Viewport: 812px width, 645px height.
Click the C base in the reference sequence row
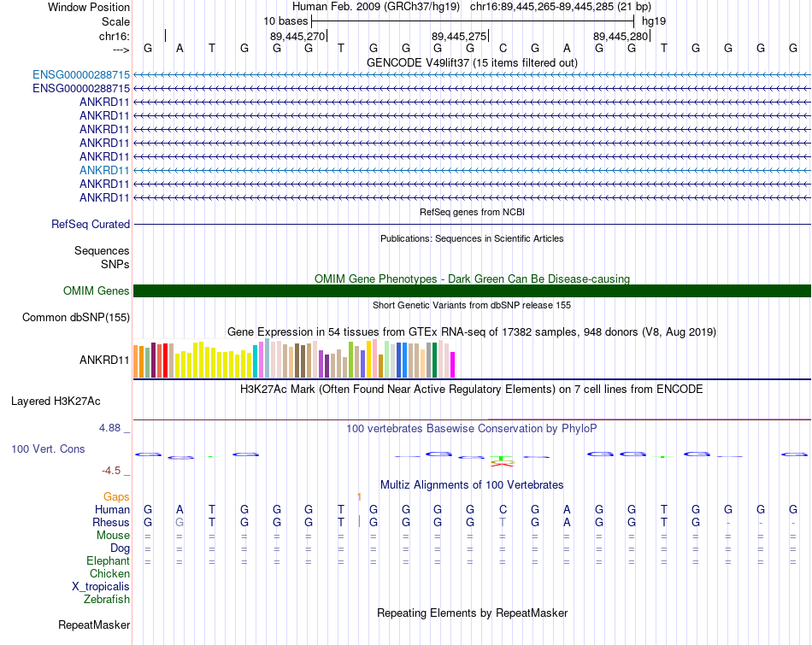503,48
